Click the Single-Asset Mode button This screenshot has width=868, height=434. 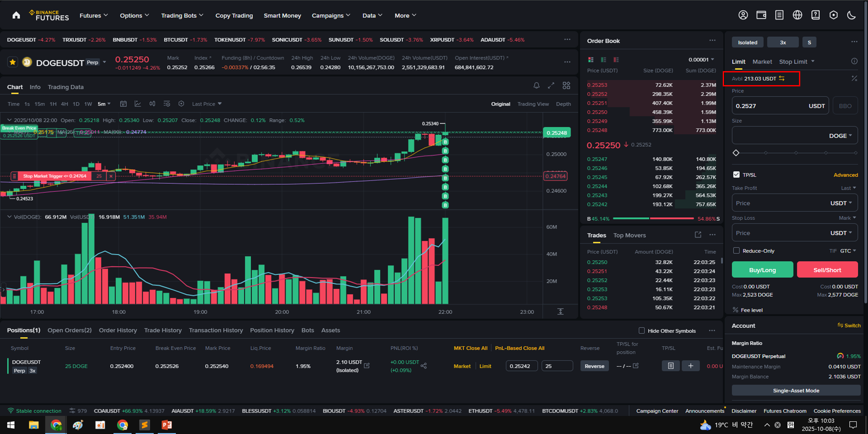click(x=796, y=390)
